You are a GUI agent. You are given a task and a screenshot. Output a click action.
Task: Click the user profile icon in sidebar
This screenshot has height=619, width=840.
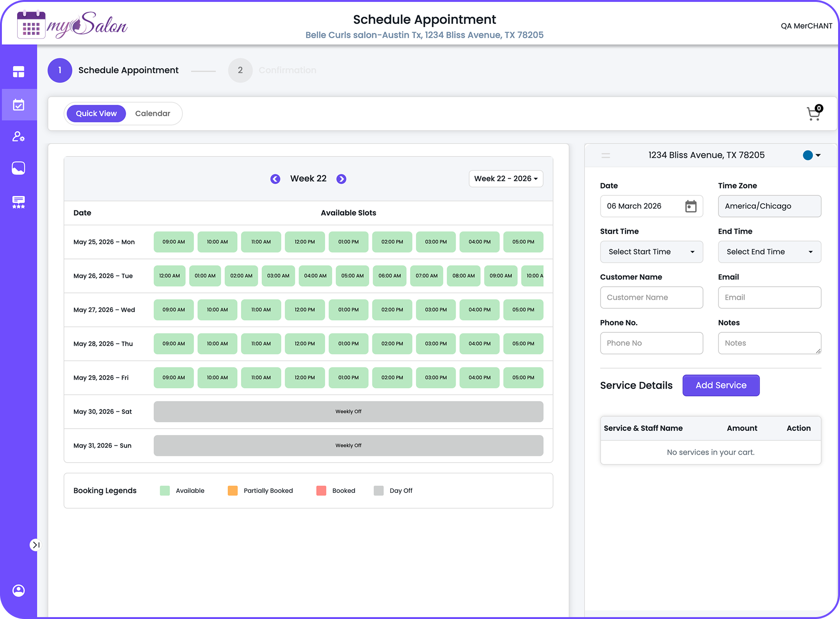coord(19,590)
